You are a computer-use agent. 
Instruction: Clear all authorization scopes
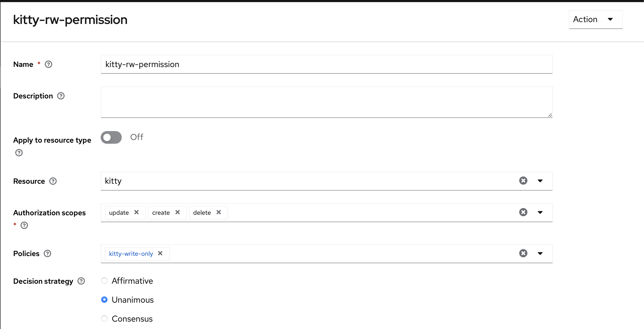coord(523,212)
